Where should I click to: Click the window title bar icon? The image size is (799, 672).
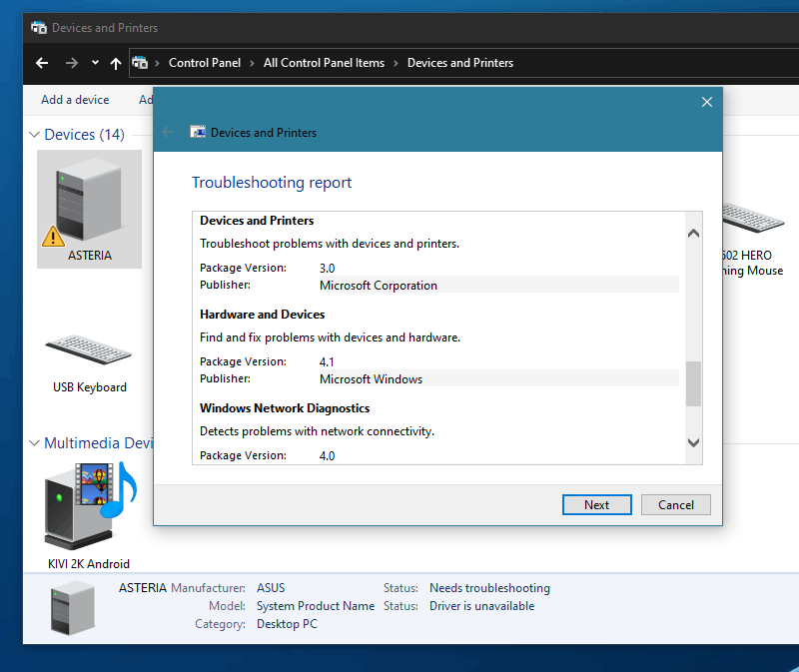39,28
